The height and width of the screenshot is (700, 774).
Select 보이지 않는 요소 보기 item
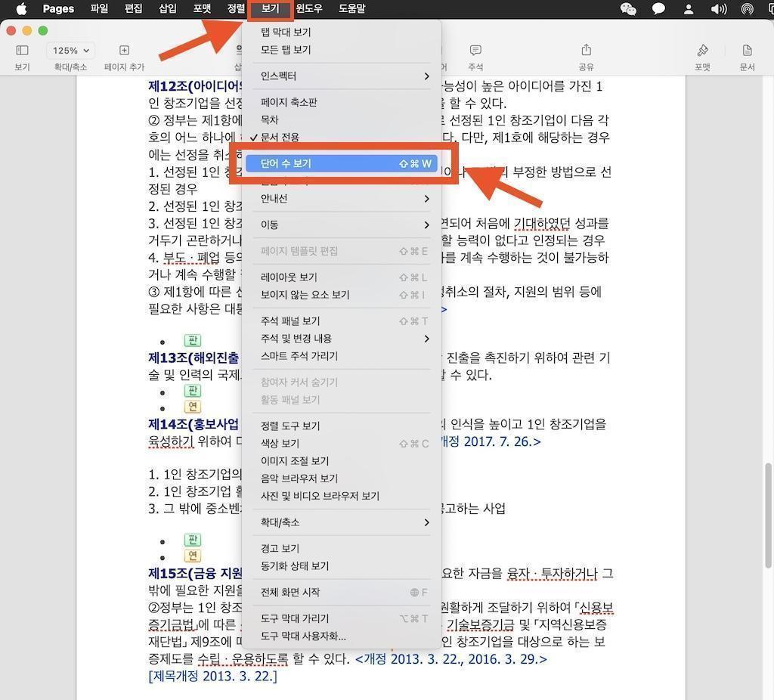pyautogui.click(x=342, y=295)
